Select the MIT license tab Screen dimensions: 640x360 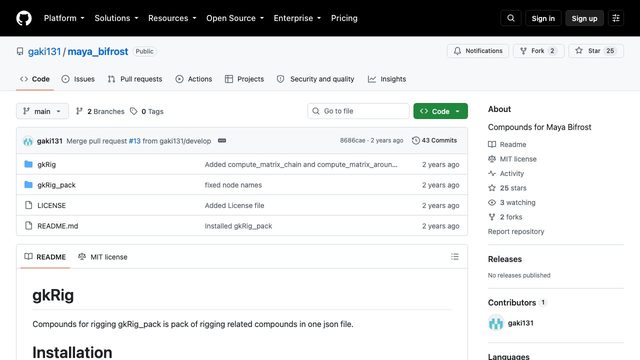pos(103,257)
